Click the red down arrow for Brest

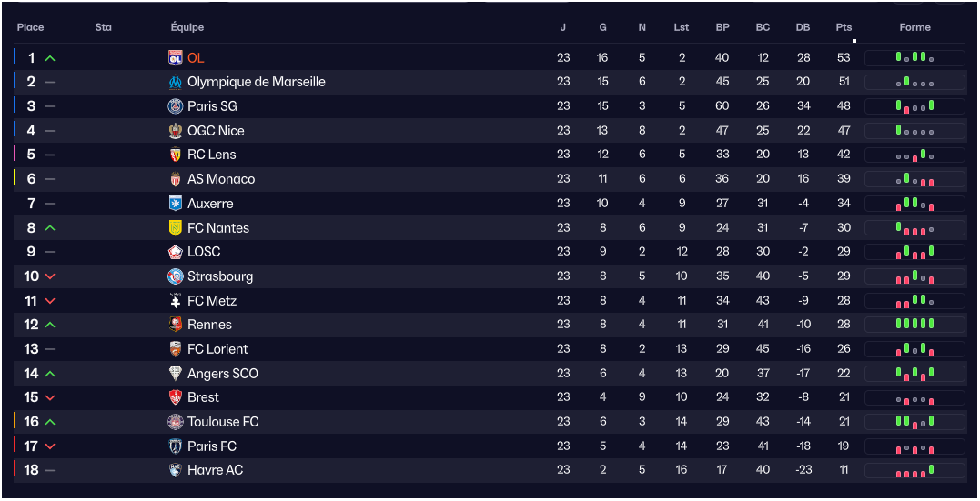point(50,397)
